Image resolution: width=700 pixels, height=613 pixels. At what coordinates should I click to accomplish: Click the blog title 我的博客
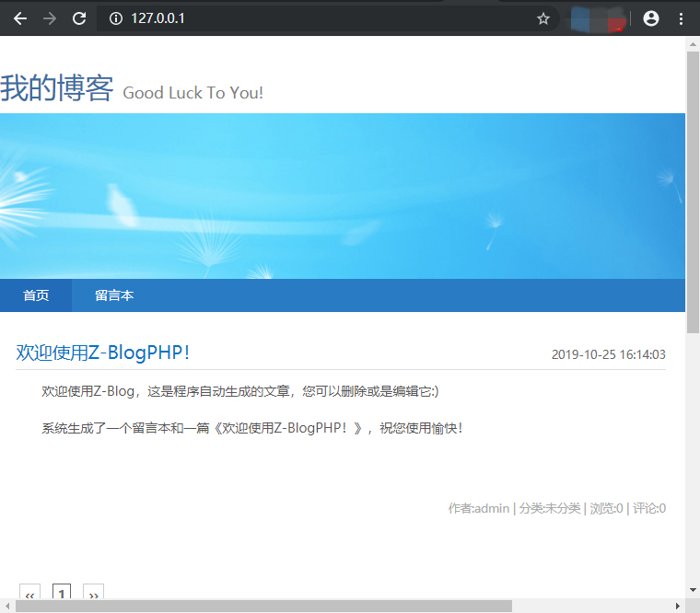pyautogui.click(x=57, y=87)
